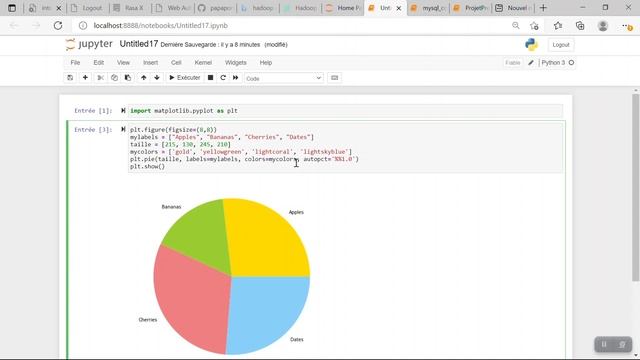The height and width of the screenshot is (360, 640).
Task: Open the cell type Code dropdown
Action: pyautogui.click(x=284, y=78)
